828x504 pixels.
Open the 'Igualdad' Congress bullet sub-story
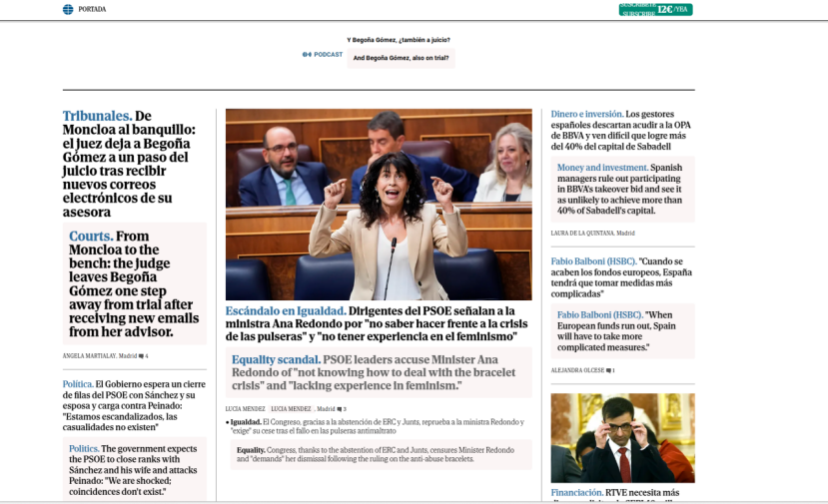pyautogui.click(x=375, y=426)
